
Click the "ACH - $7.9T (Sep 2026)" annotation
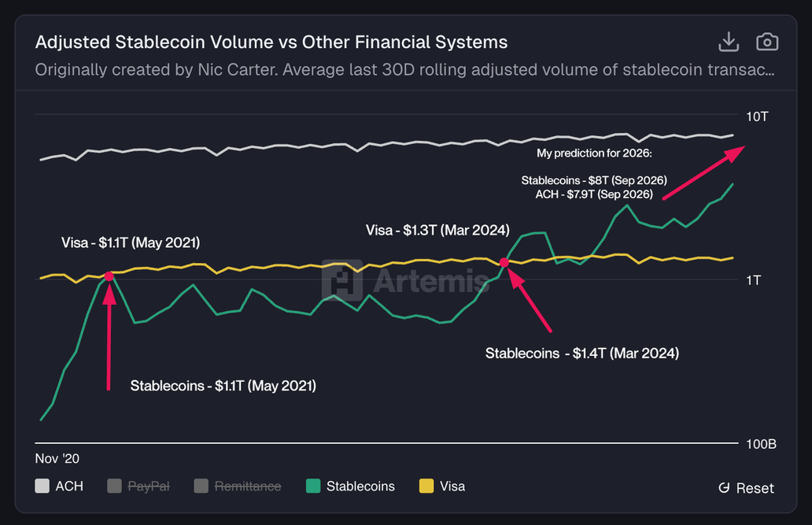[x=593, y=194]
